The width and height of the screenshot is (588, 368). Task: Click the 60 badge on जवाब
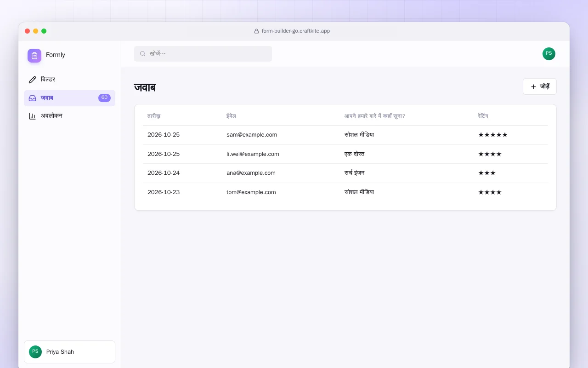(104, 98)
